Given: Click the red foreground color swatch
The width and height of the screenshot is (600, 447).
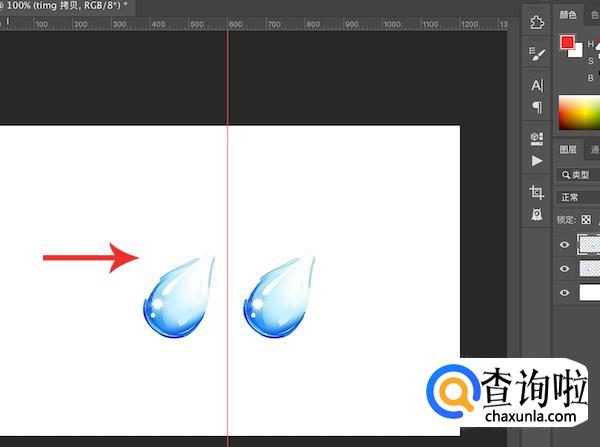Looking at the screenshot, I should (567, 42).
